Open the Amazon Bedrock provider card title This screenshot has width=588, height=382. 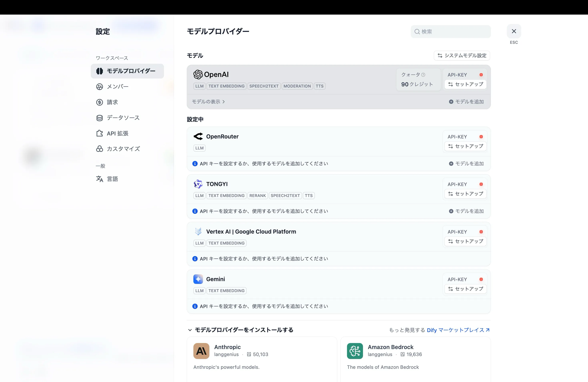coord(390,347)
